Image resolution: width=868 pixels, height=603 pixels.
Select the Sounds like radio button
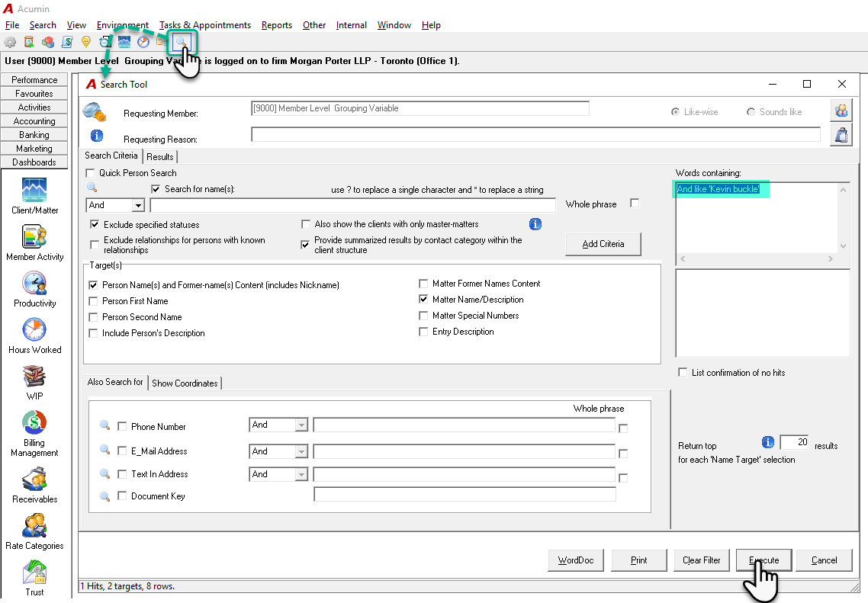751,112
